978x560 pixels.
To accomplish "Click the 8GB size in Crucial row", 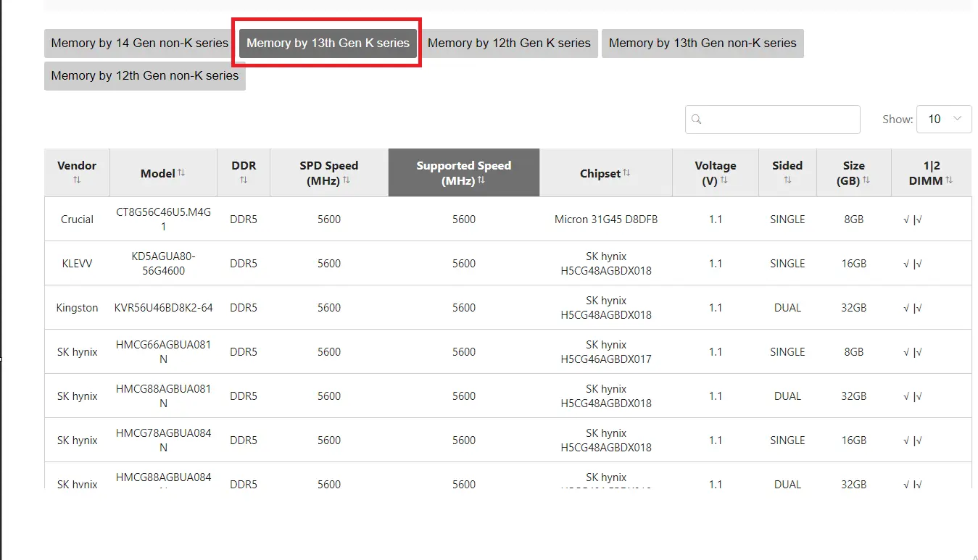I will (x=854, y=220).
